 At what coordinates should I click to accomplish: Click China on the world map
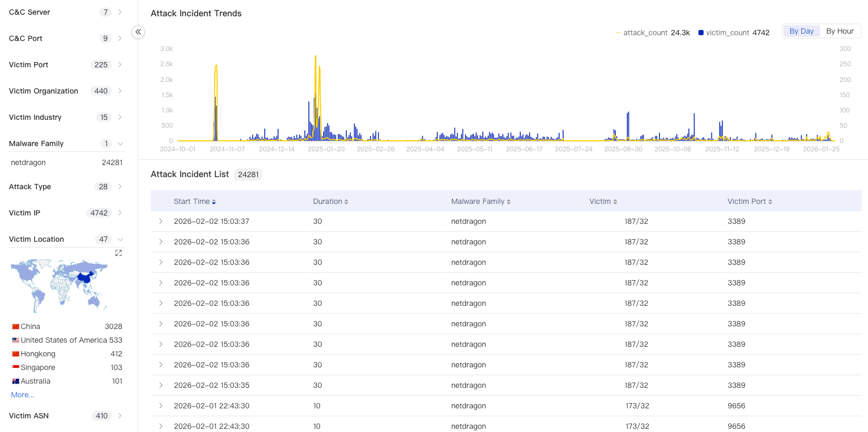(84, 277)
